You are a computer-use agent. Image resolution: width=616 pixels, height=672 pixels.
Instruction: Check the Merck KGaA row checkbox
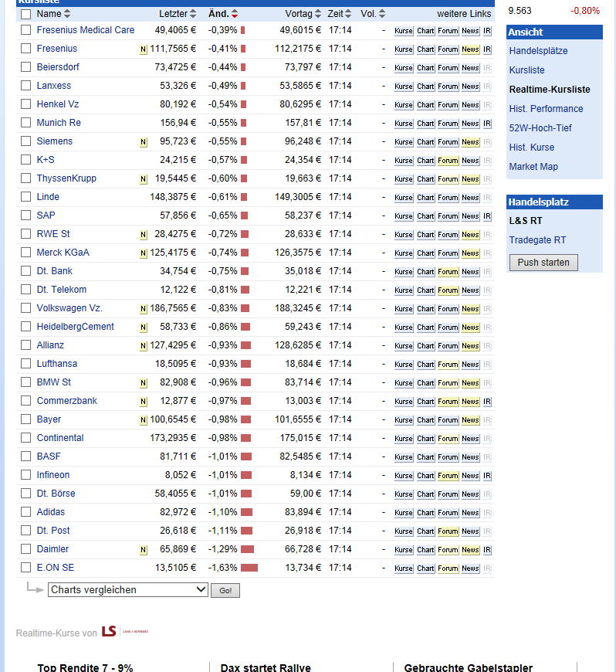point(26,253)
